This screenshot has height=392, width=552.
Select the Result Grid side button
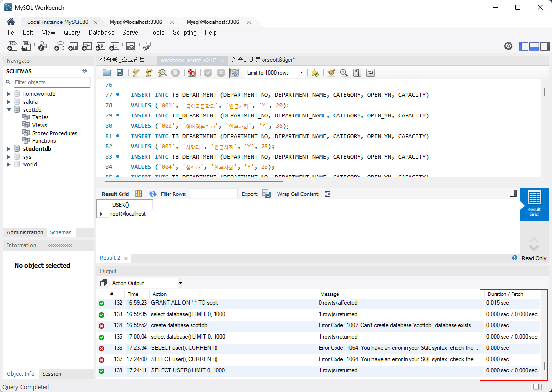[x=534, y=205]
